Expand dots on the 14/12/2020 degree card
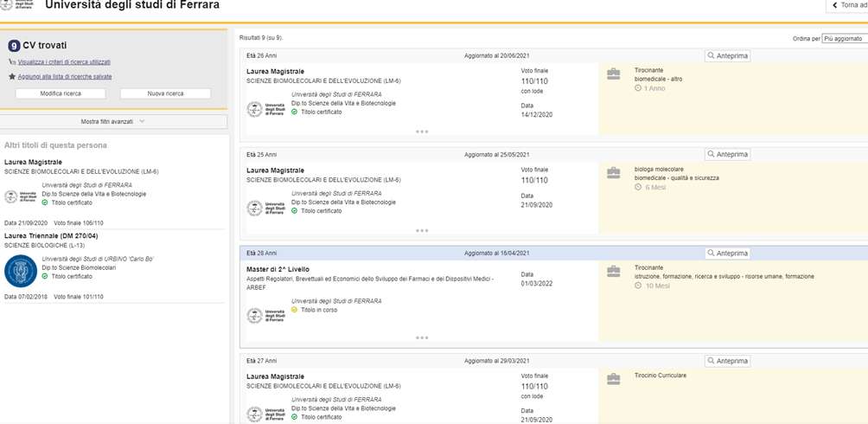 pyautogui.click(x=422, y=132)
